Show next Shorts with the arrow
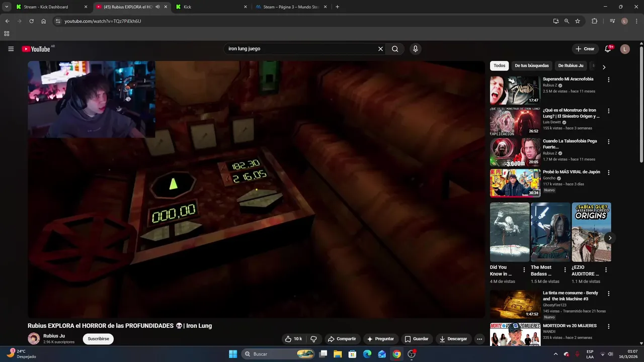Screen dimensions: 644x362 point(610,238)
